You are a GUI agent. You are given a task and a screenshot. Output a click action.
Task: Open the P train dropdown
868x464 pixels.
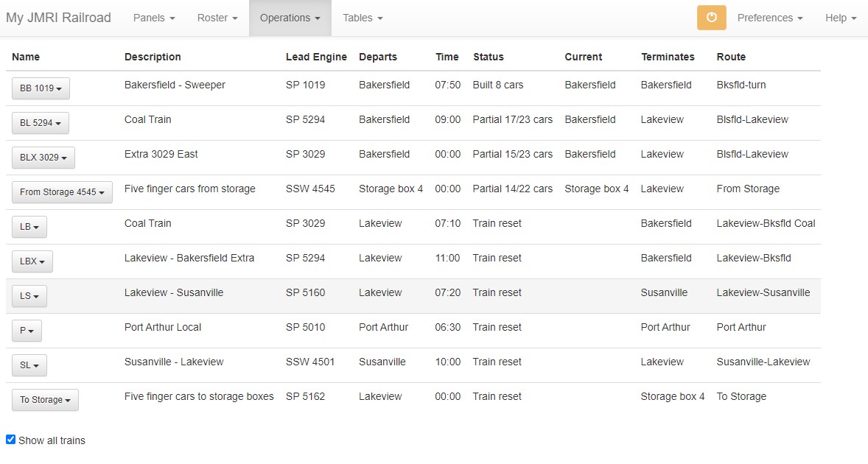(27, 331)
